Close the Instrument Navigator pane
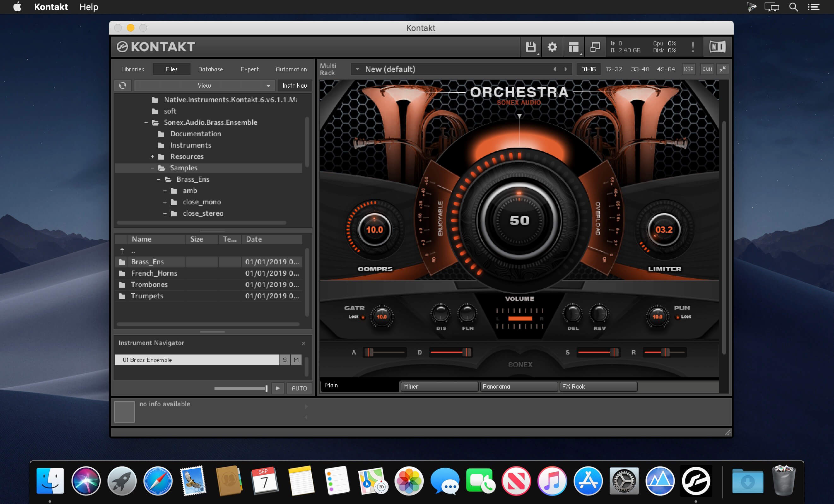The width and height of the screenshot is (834, 504). [x=304, y=343]
